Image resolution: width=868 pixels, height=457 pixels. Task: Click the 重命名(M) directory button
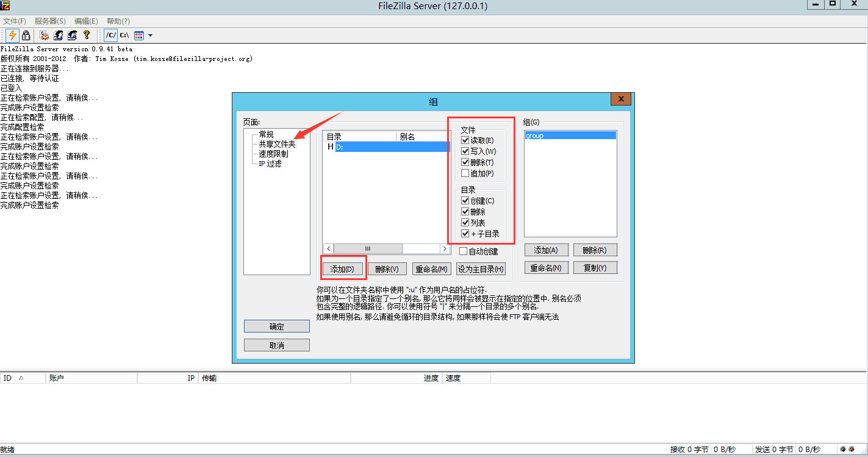[x=431, y=269]
